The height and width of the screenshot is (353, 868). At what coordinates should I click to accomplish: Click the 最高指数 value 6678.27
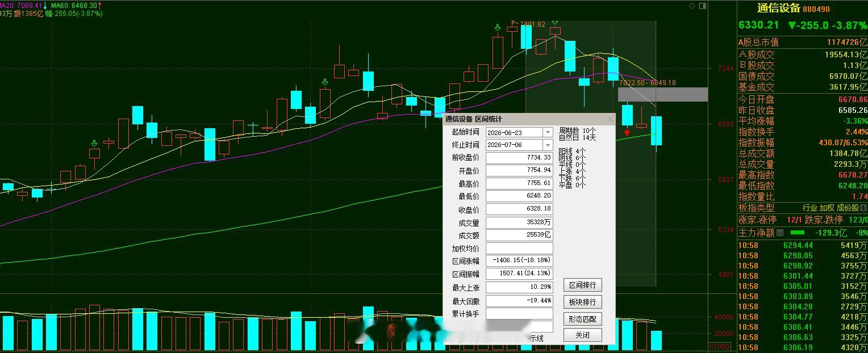853,175
